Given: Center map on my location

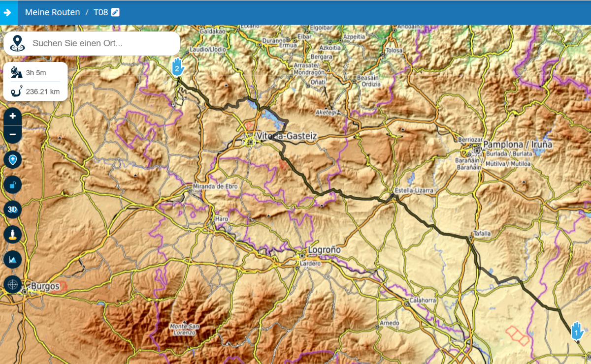Looking at the screenshot, I should pyautogui.click(x=13, y=284).
